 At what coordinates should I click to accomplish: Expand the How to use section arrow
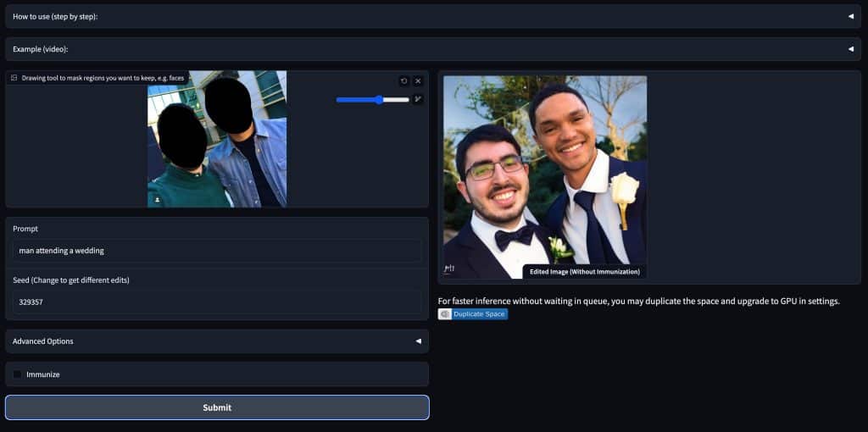pyautogui.click(x=850, y=16)
